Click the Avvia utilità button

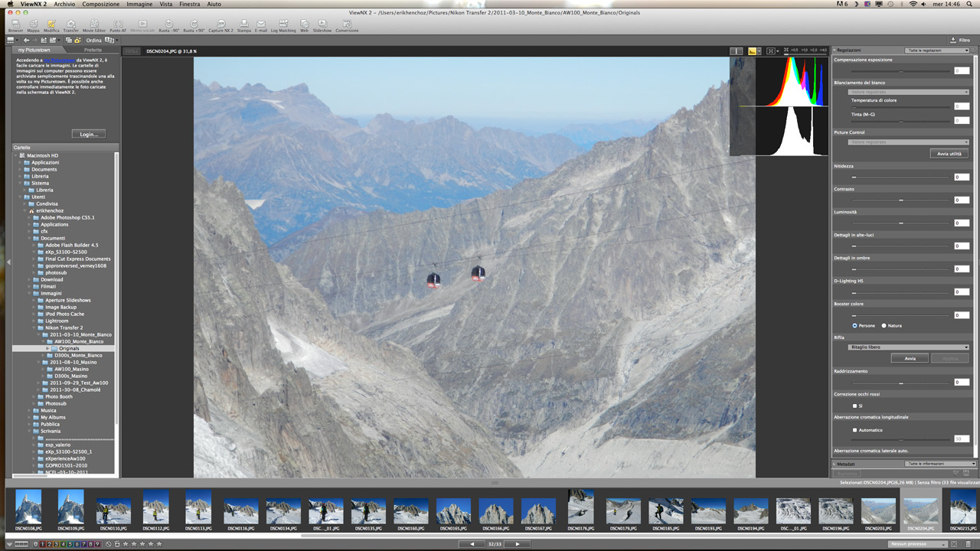[949, 154]
